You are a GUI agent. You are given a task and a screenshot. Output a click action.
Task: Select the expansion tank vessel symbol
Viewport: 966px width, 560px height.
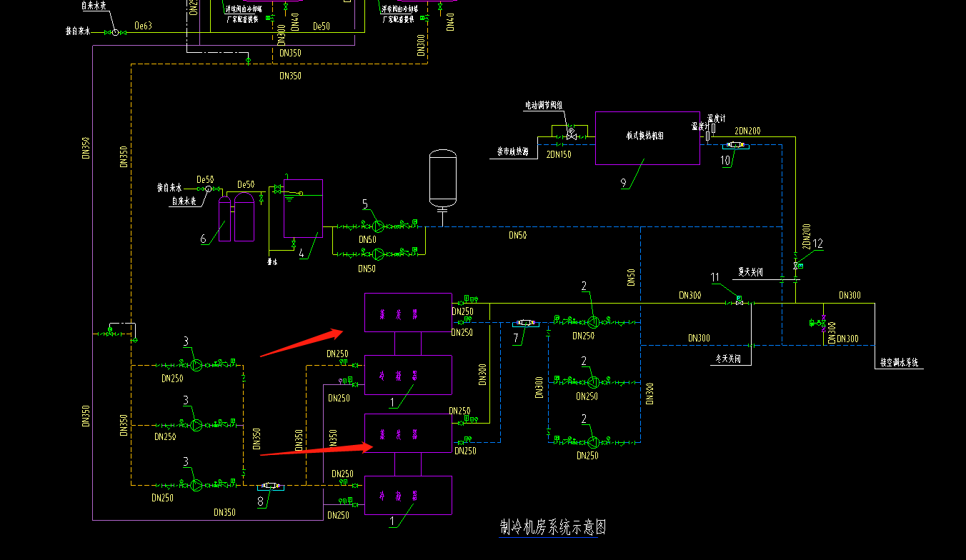click(442, 179)
